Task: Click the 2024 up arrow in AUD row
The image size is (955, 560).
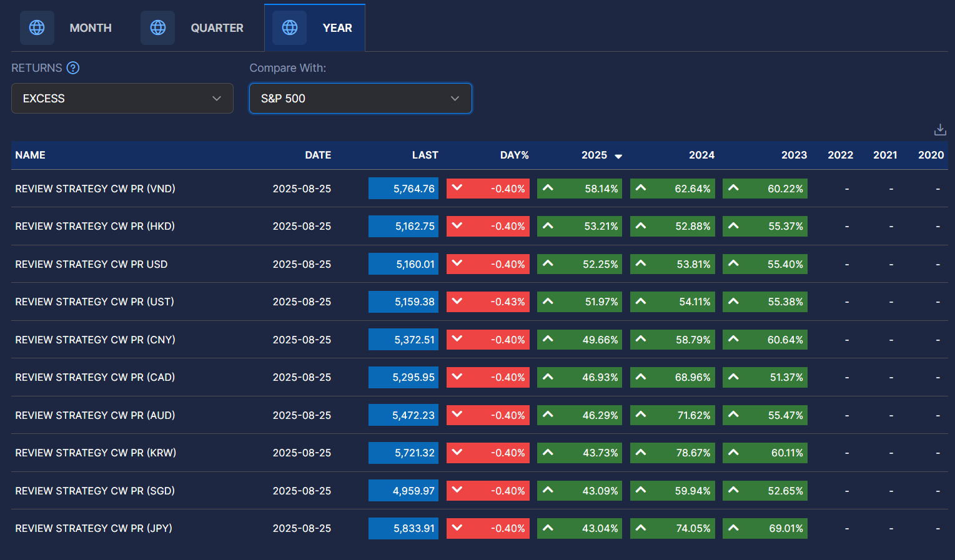Action: [641, 415]
